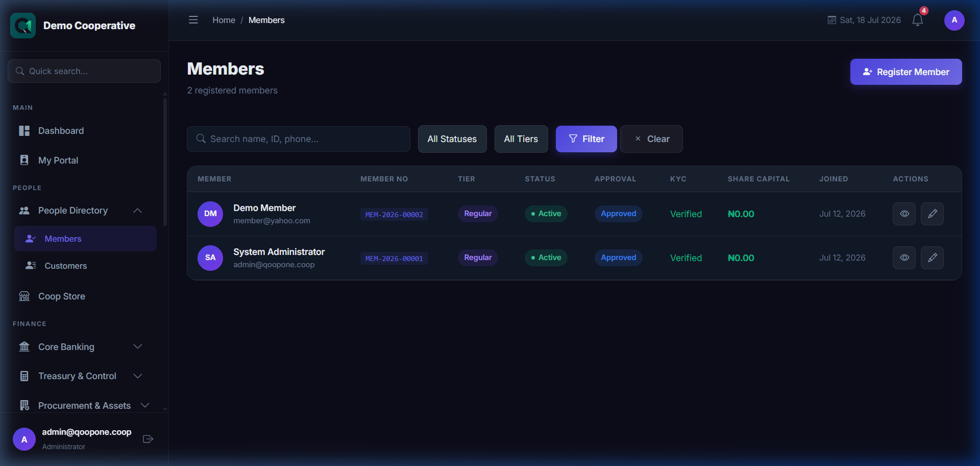Open Coop Store from the sidebar

[84, 296]
